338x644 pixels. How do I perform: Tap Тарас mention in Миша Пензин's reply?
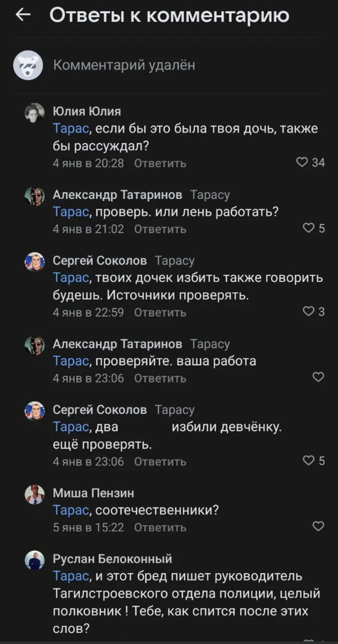click(x=72, y=510)
